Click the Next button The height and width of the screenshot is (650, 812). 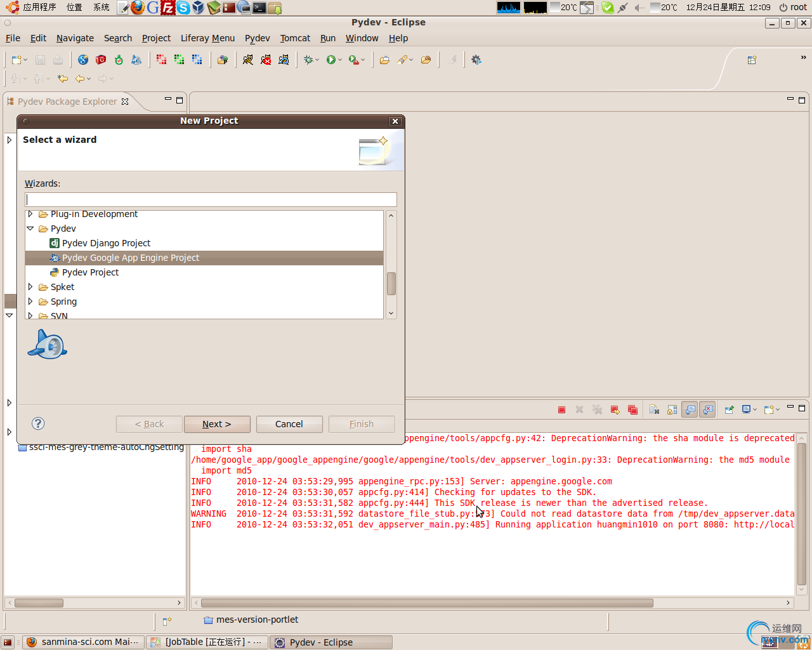click(217, 424)
